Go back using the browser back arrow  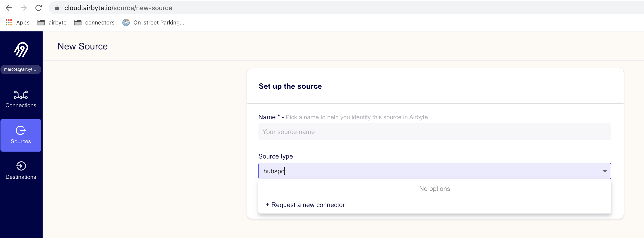point(9,8)
